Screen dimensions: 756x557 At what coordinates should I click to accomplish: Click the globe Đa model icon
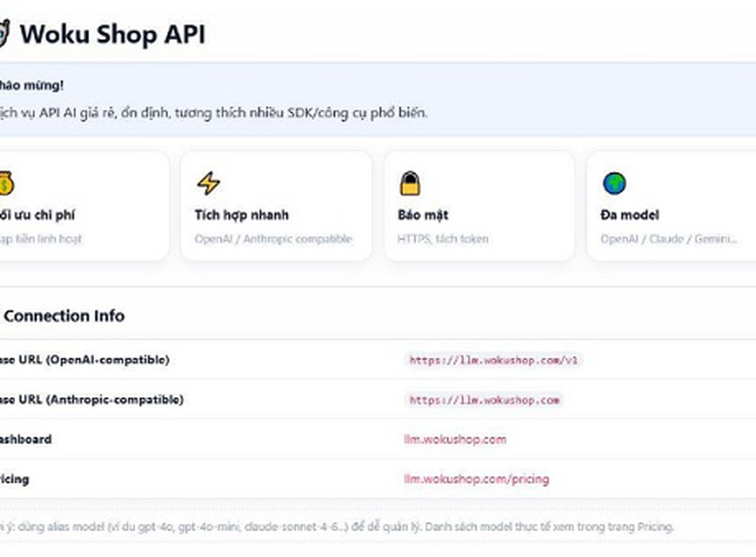pyautogui.click(x=614, y=183)
